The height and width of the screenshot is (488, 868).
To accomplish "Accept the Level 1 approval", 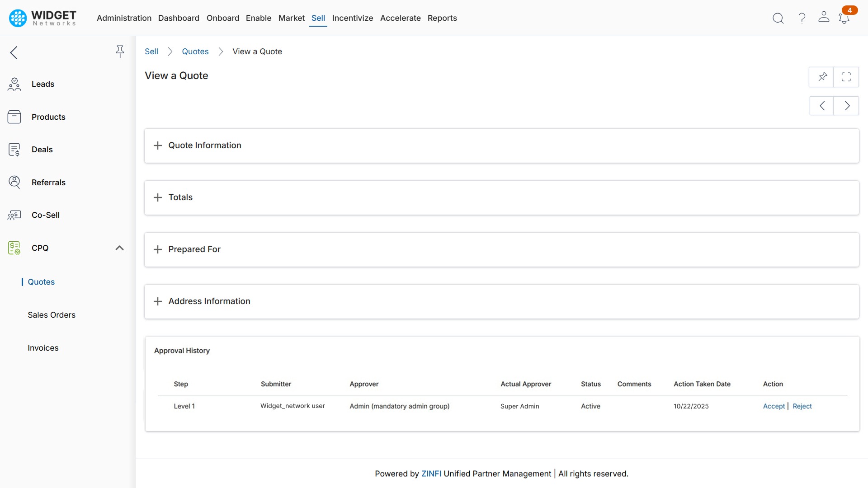I will (x=774, y=406).
